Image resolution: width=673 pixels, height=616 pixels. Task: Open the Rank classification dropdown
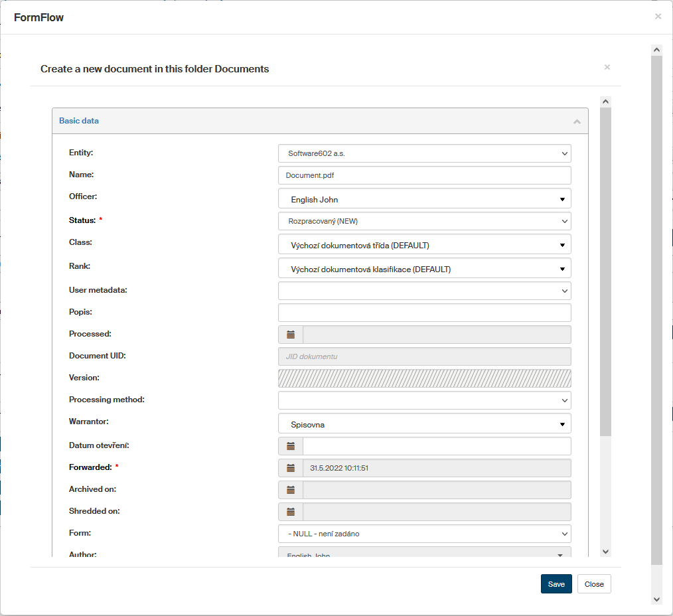pyautogui.click(x=424, y=269)
